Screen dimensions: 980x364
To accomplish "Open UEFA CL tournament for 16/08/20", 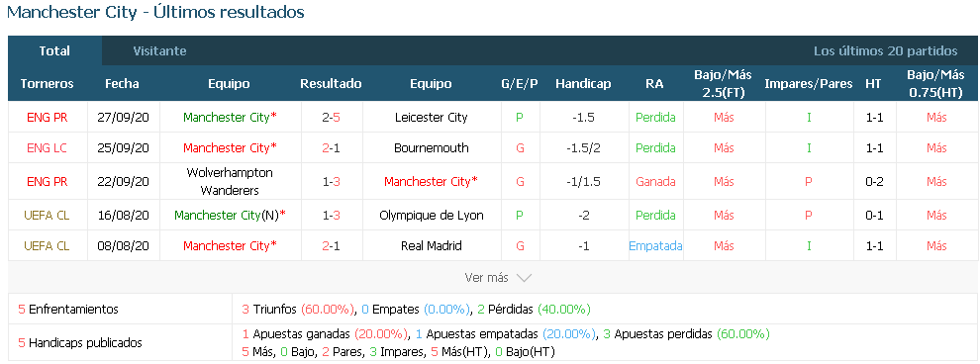I will pyautogui.click(x=47, y=216).
